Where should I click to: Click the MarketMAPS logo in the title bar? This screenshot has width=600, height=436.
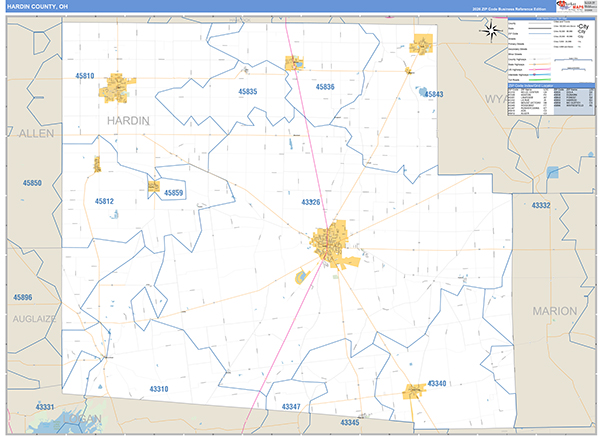tap(571, 6)
